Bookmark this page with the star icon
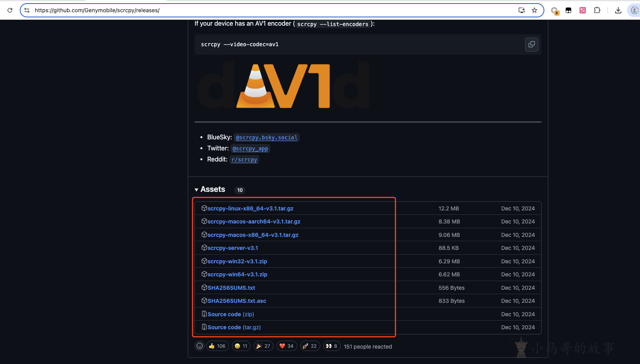640x364 pixels. click(x=534, y=10)
